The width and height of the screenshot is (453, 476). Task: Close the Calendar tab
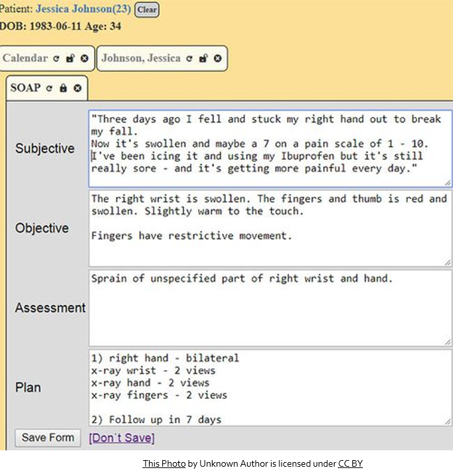pos(84,58)
